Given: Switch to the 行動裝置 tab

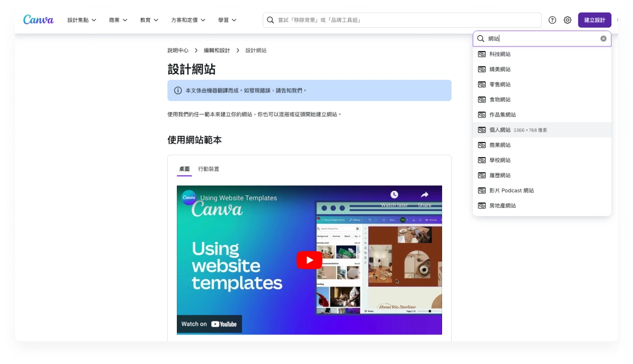Looking at the screenshot, I should (x=208, y=169).
